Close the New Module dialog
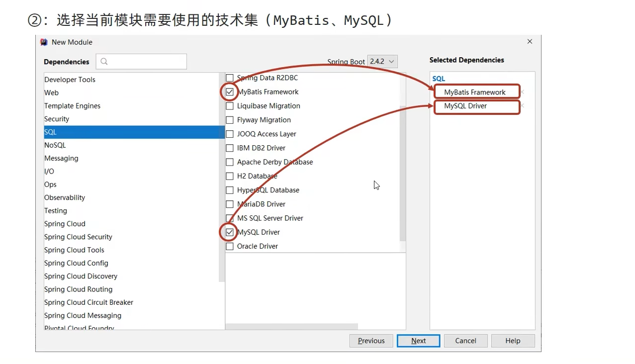The image size is (635, 364). click(x=530, y=42)
